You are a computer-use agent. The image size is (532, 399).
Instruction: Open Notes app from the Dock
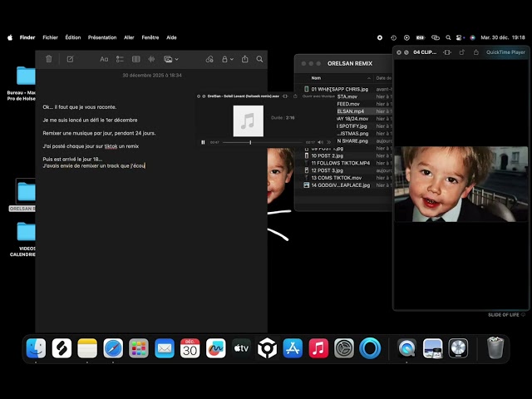pos(87,348)
